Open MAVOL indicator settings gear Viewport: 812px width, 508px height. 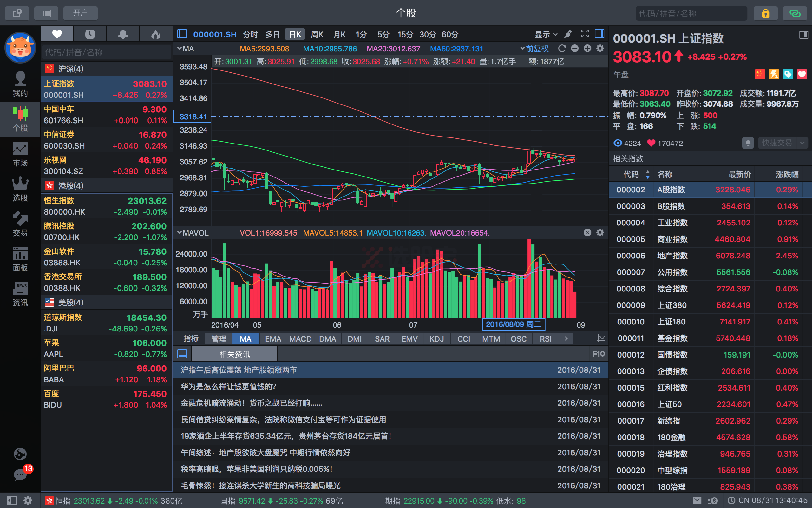(600, 232)
